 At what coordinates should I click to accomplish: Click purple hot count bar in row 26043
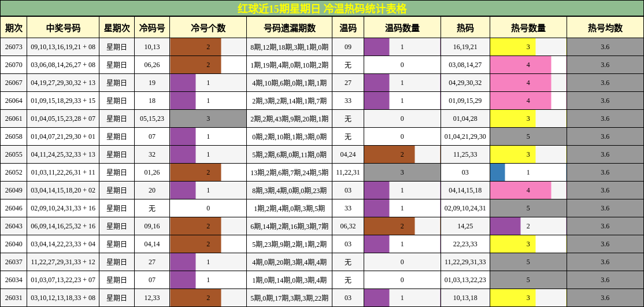click(x=505, y=226)
